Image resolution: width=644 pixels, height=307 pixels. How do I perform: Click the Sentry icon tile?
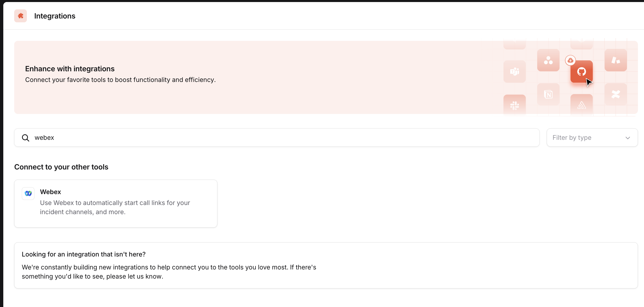click(x=581, y=105)
